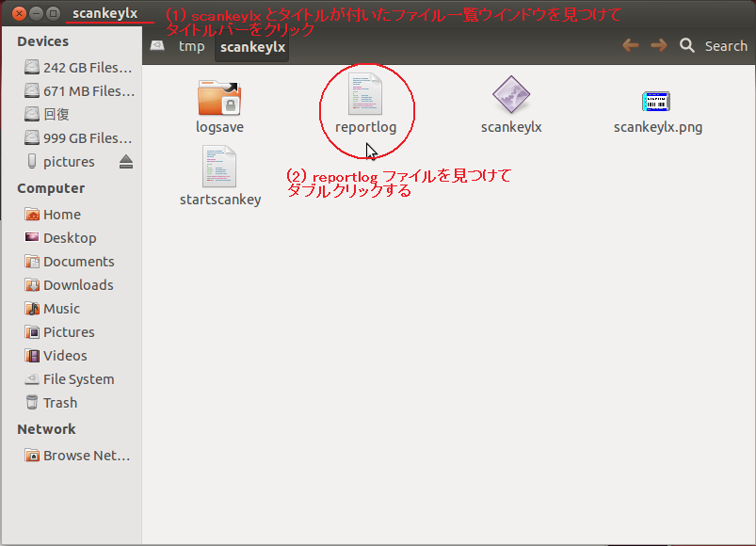Image resolution: width=756 pixels, height=546 pixels.
Task: Select the startscankey file icon
Action: (219, 167)
